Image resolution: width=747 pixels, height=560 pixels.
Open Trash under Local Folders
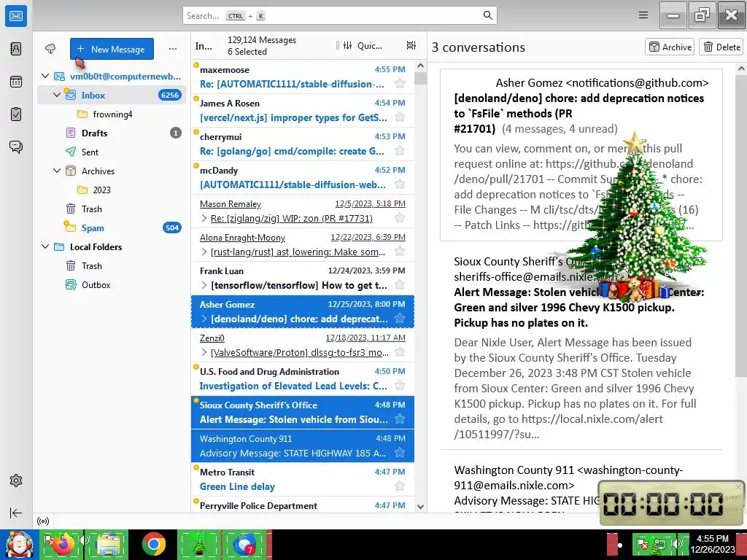(x=112, y=265)
